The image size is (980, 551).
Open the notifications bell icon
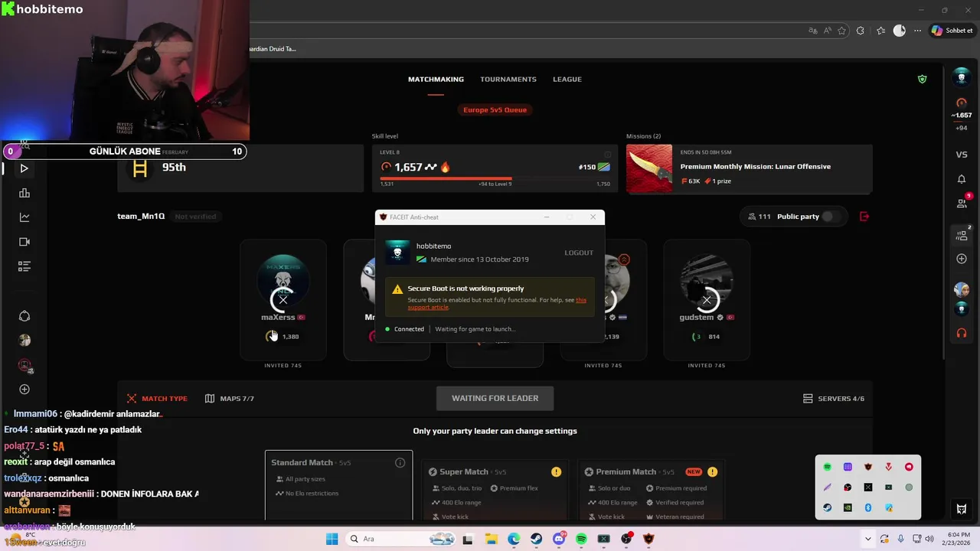point(962,179)
